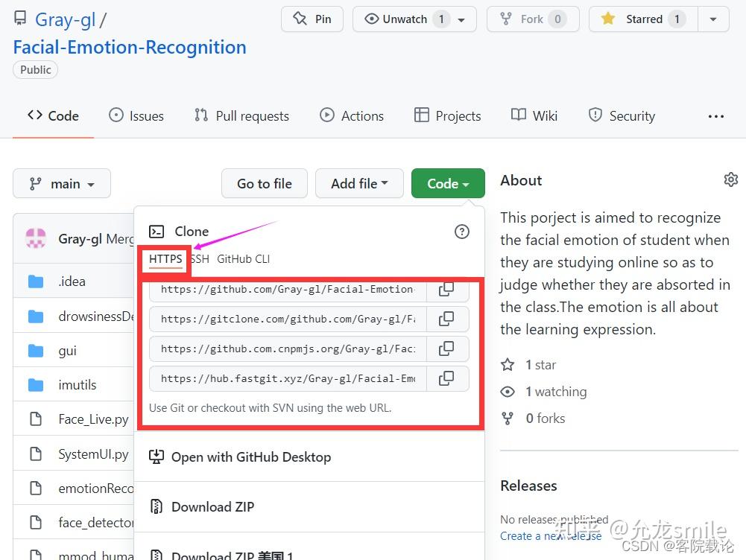Image resolution: width=746 pixels, height=560 pixels.
Task: Open the Add file dropdown
Action: point(359,183)
